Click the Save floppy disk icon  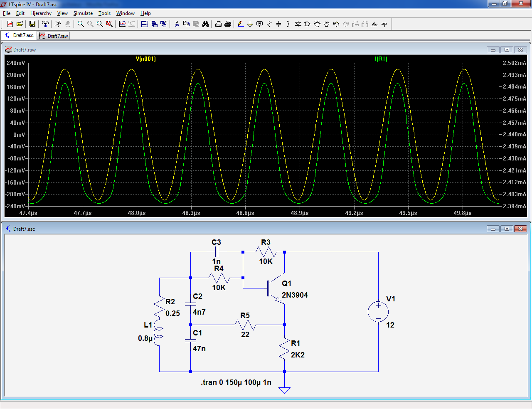click(32, 24)
